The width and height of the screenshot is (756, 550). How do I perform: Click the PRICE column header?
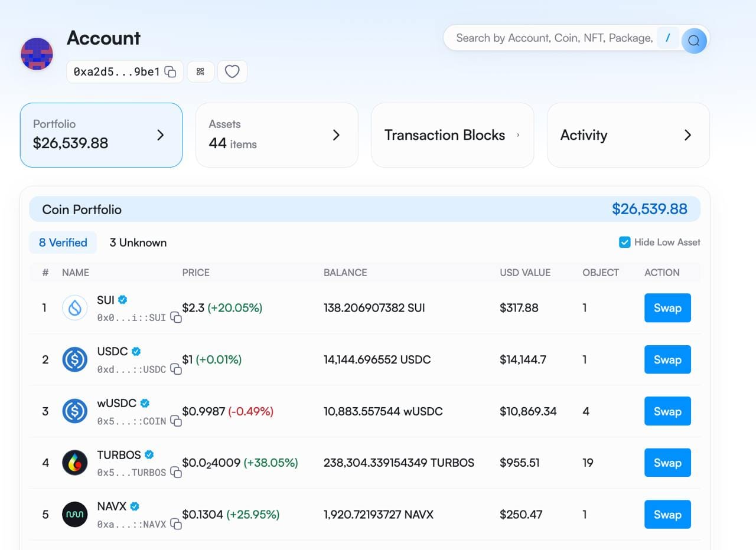click(195, 273)
